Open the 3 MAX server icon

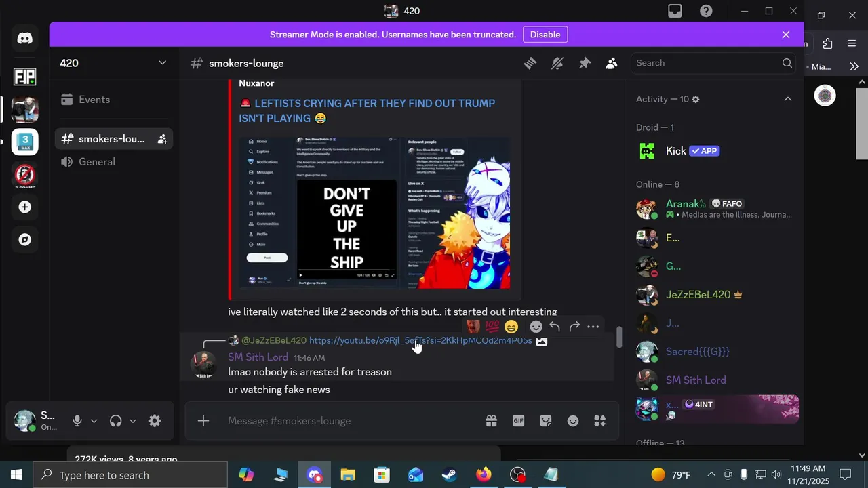coord(25,142)
